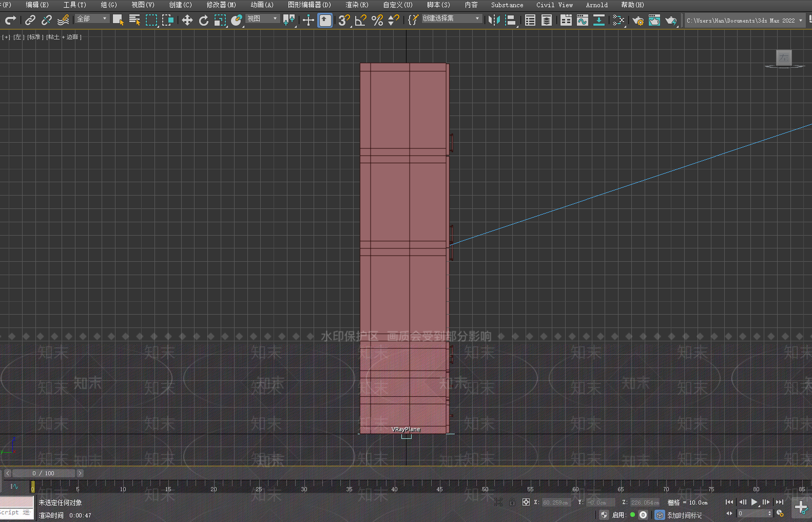Toggle the Layer Explorer icon
This screenshot has height=522, width=812.
pyautogui.click(x=547, y=20)
